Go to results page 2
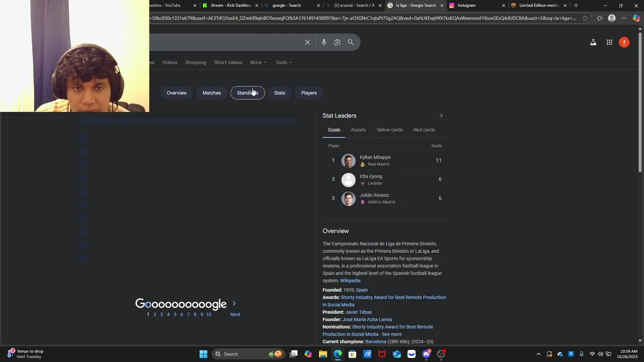This screenshot has width=644, height=362. point(155,315)
